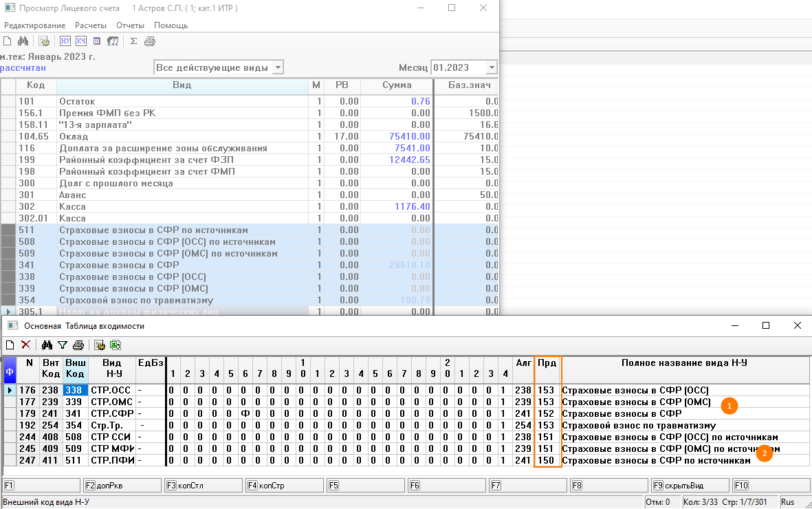Apply the funnel filter icon

click(63, 345)
